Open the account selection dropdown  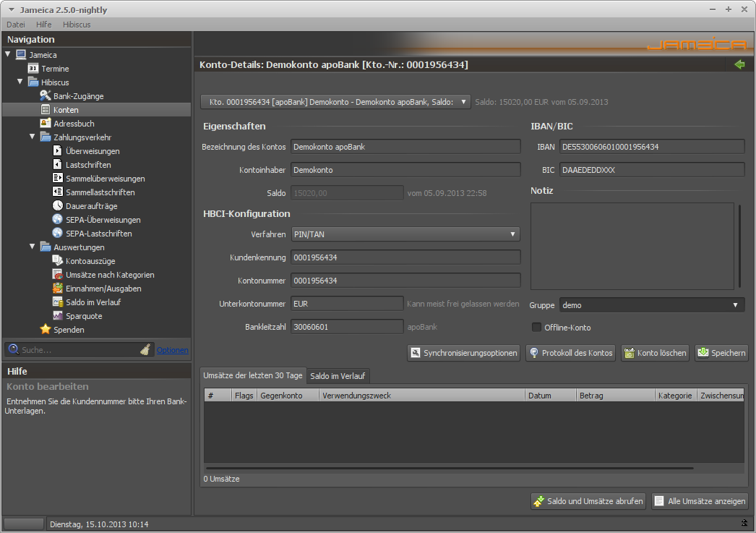pyautogui.click(x=335, y=102)
